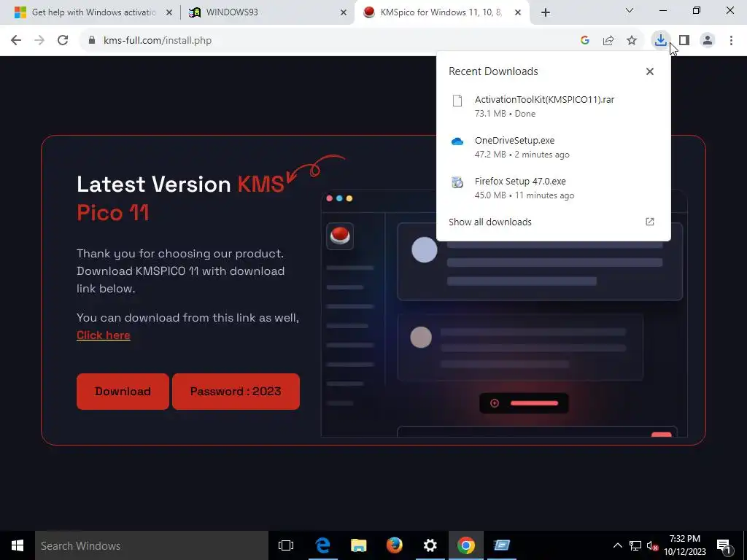The height and width of the screenshot is (560, 747).
Task: Go back to the previous page
Action: [x=16, y=41]
